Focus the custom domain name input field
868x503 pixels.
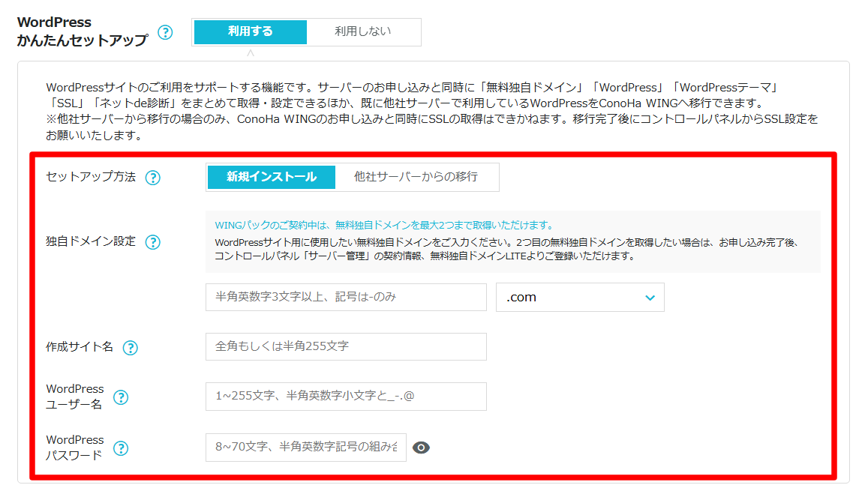(x=346, y=297)
